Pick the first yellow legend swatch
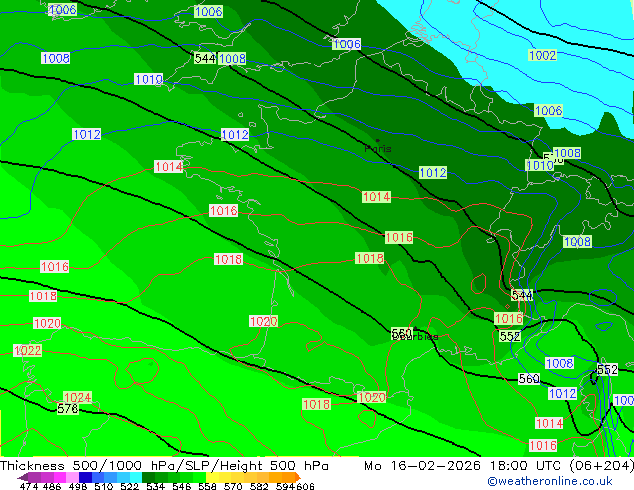Viewport: 634px width, 490px height. pos(212,477)
